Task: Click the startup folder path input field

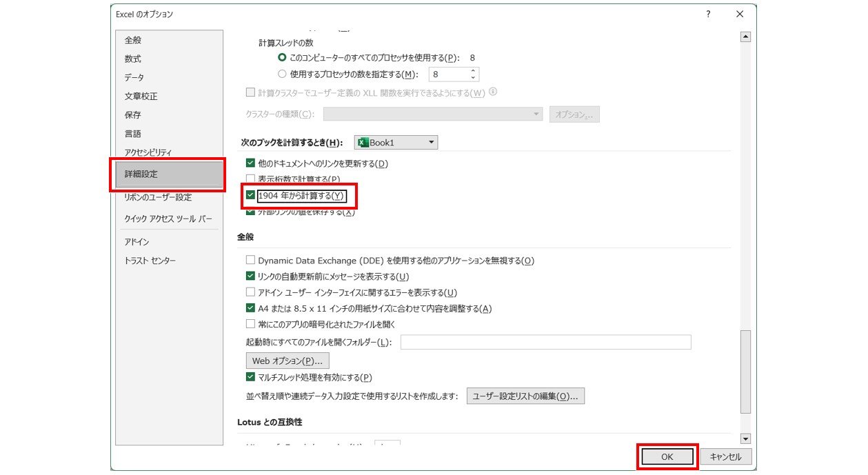Action: point(545,343)
